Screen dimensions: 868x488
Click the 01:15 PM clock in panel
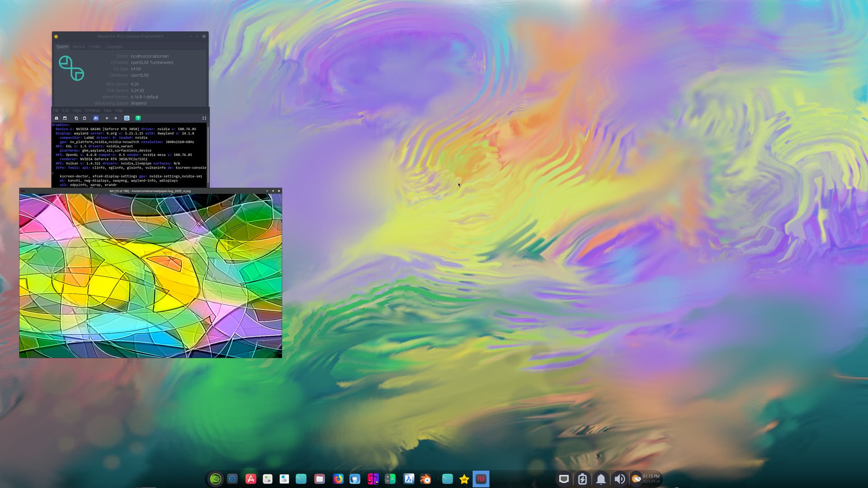click(x=651, y=476)
